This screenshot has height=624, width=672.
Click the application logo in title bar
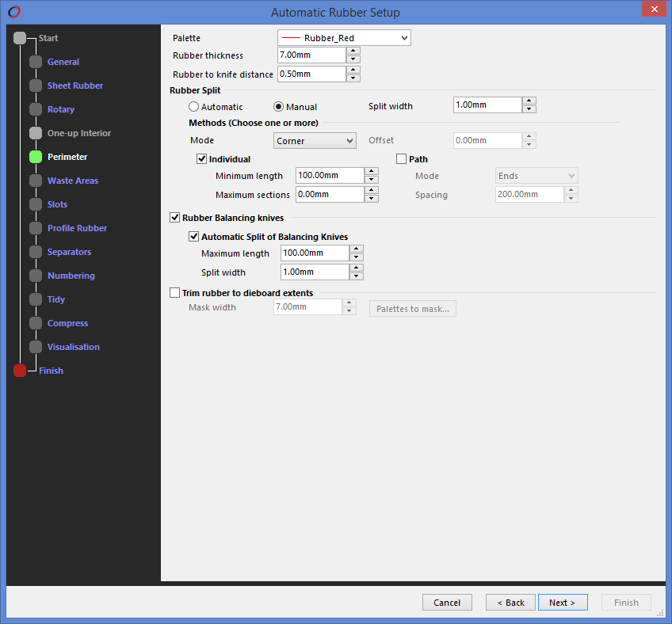14,12
